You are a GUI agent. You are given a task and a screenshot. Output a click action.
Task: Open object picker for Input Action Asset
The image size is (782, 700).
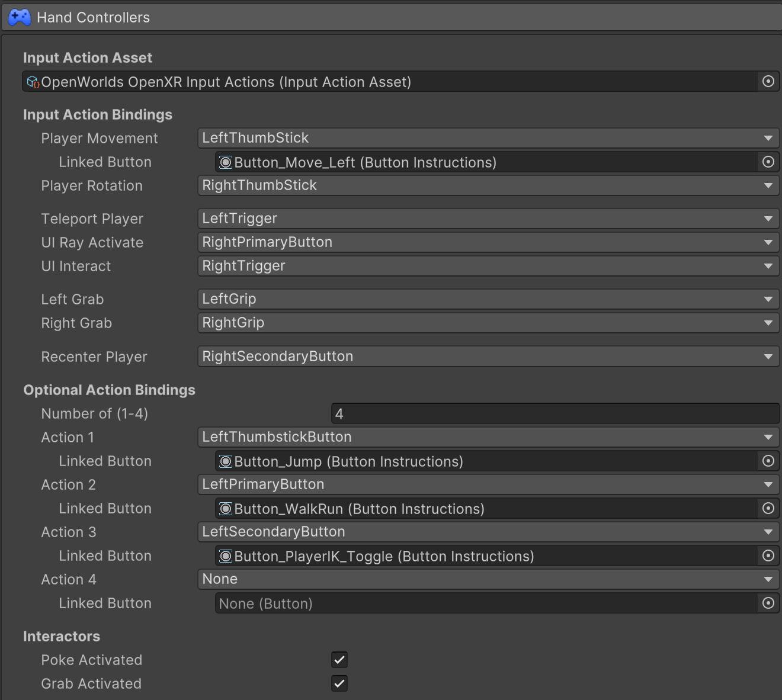[x=768, y=82]
